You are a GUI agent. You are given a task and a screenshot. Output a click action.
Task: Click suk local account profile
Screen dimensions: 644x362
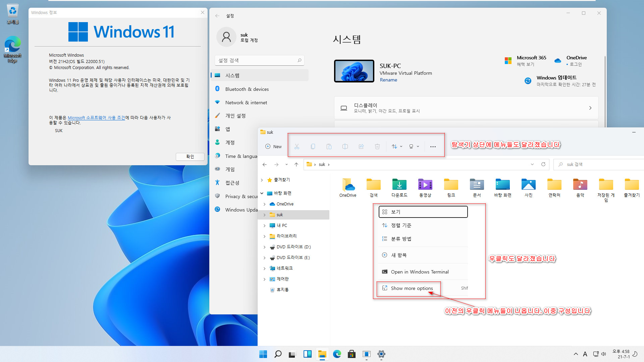238,37
